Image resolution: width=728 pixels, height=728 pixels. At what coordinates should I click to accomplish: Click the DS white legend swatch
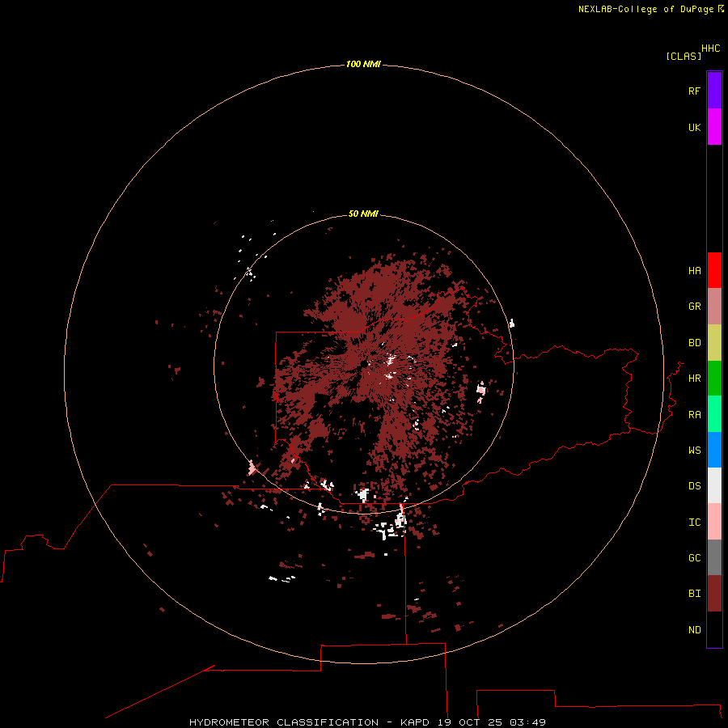[714, 485]
